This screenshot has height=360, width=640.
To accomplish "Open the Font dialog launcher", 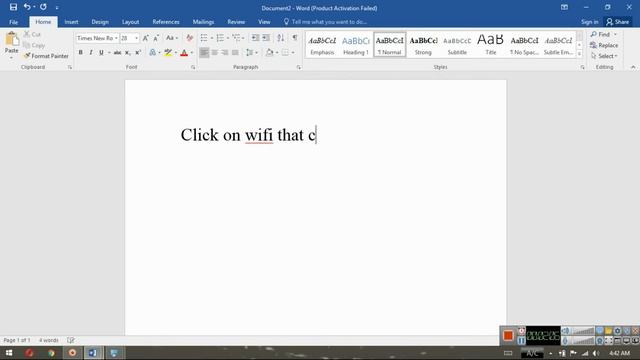I will [193, 67].
